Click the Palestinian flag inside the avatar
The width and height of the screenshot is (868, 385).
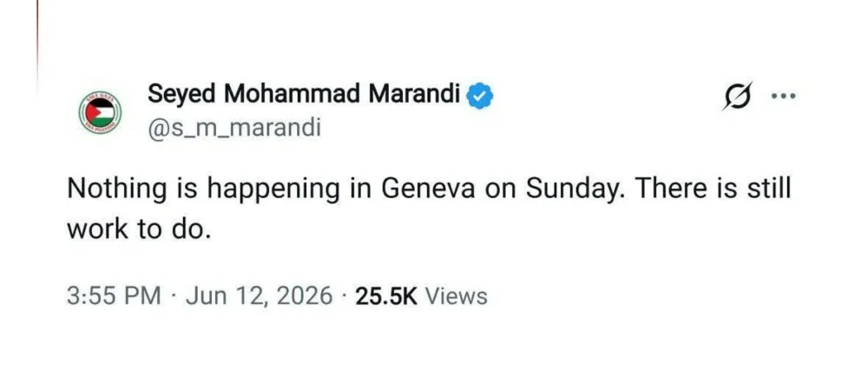point(100,113)
